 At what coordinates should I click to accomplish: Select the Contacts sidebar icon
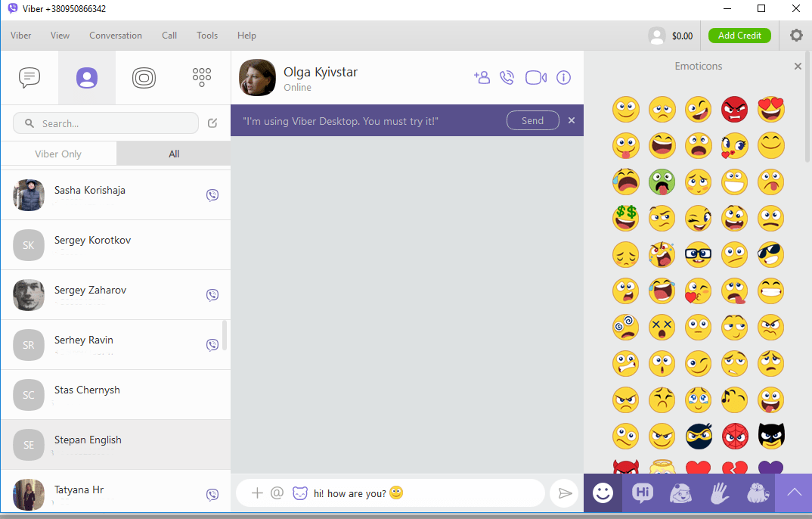pos(87,78)
